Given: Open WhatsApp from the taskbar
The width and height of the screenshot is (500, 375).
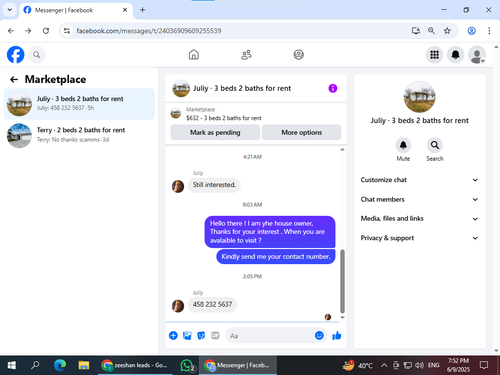Looking at the screenshot, I should pyautogui.click(x=187, y=365).
